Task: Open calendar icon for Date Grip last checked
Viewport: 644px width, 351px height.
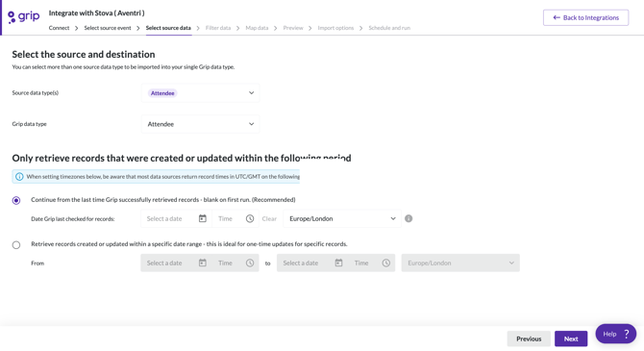Action: click(203, 218)
